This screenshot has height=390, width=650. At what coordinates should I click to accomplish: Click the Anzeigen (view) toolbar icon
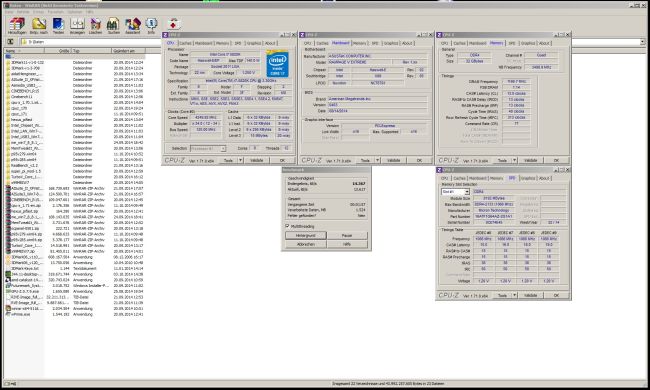pyautogui.click(x=77, y=25)
